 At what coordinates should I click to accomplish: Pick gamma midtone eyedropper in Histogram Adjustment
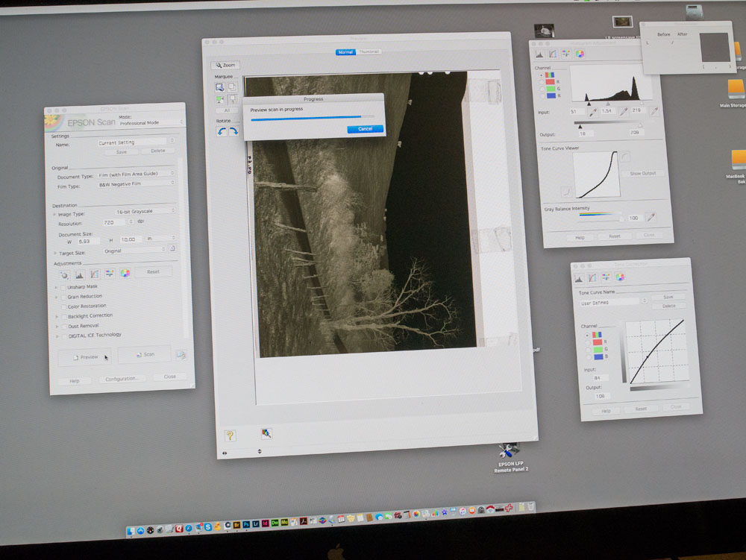(624, 112)
